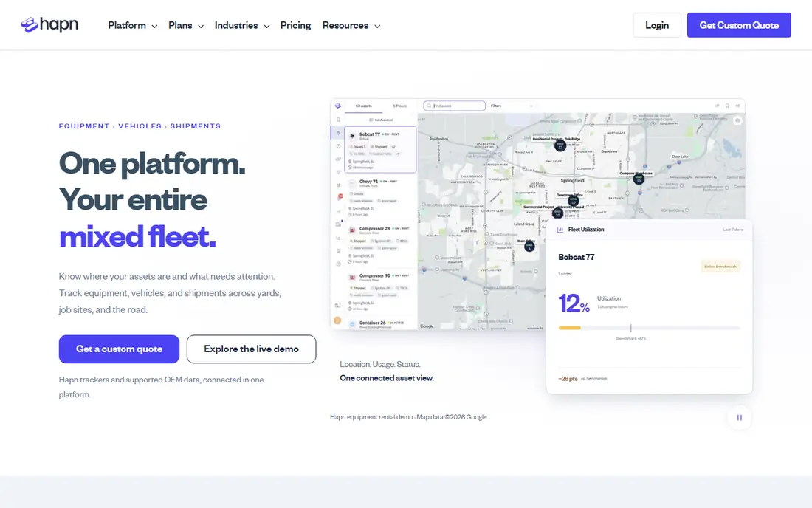Click the Hapn equipment rental demo caption

click(408, 417)
